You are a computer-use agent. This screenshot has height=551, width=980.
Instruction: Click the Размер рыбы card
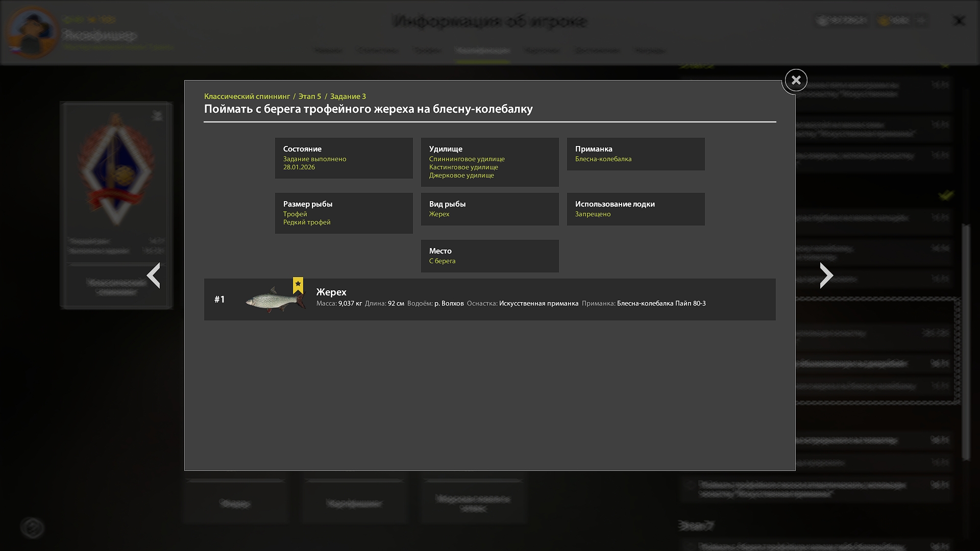pyautogui.click(x=344, y=213)
